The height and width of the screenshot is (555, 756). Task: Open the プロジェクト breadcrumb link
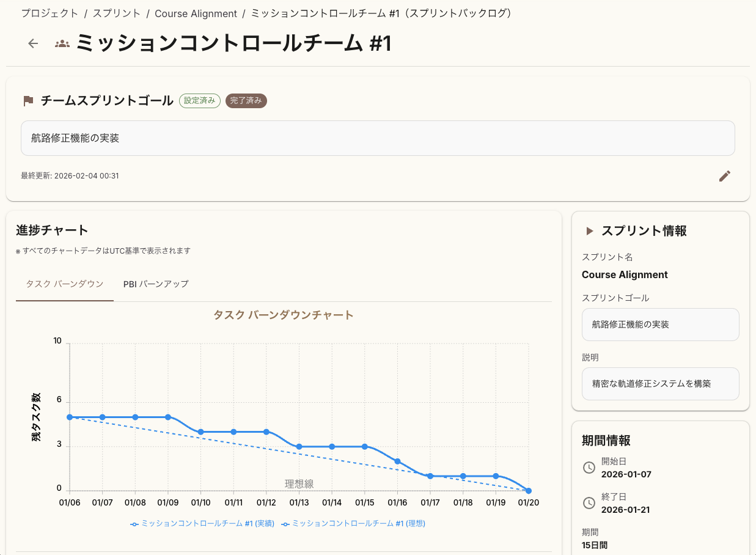pos(50,13)
